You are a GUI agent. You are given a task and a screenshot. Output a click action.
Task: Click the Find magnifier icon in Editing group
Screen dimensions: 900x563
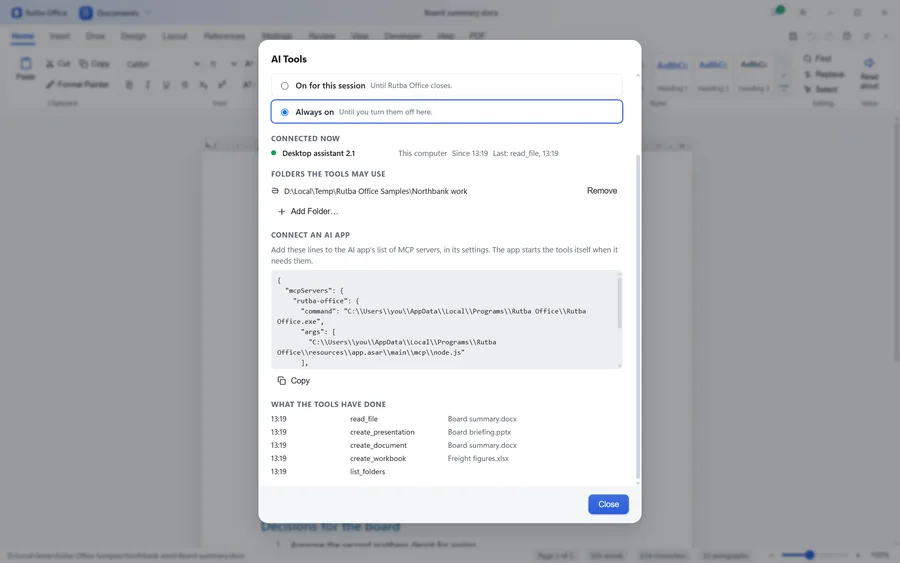coord(808,59)
